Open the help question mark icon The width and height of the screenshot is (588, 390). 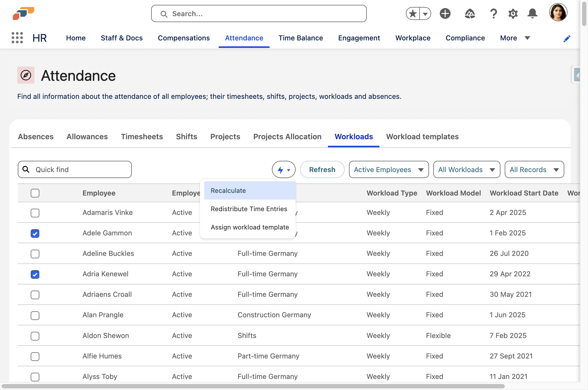pos(493,13)
